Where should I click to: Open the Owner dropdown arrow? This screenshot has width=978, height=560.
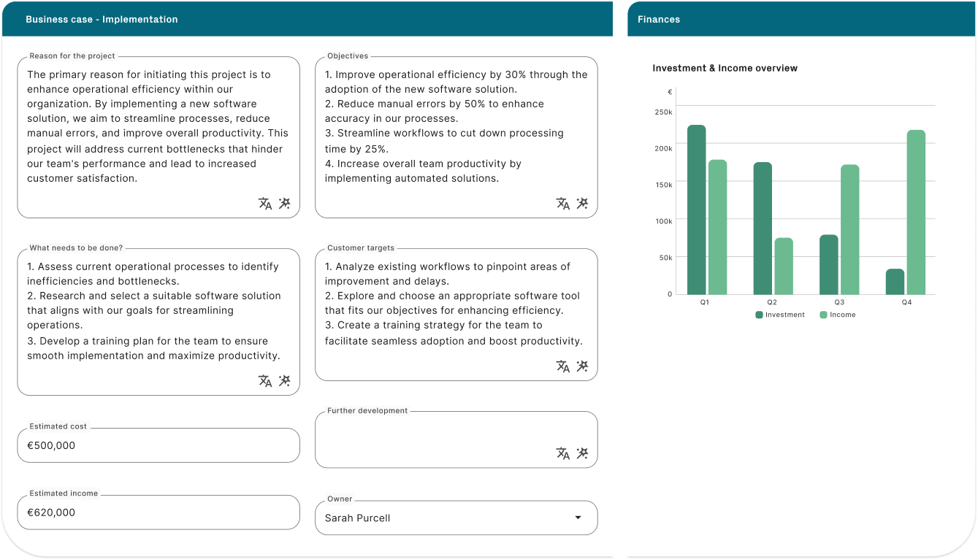[x=578, y=518]
